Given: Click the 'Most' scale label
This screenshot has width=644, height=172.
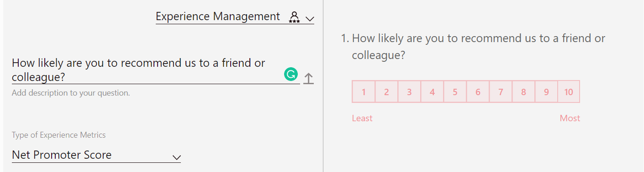Looking at the screenshot, I should click(x=570, y=118).
